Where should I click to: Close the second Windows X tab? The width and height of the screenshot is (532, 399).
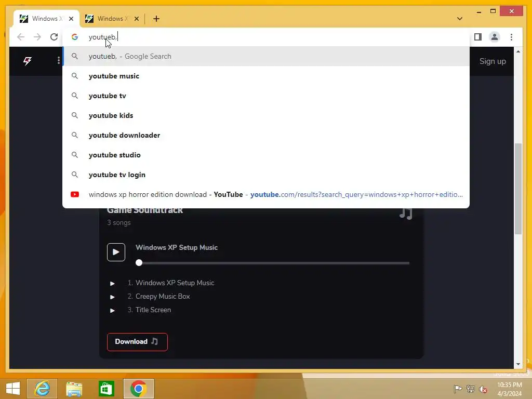click(x=137, y=19)
